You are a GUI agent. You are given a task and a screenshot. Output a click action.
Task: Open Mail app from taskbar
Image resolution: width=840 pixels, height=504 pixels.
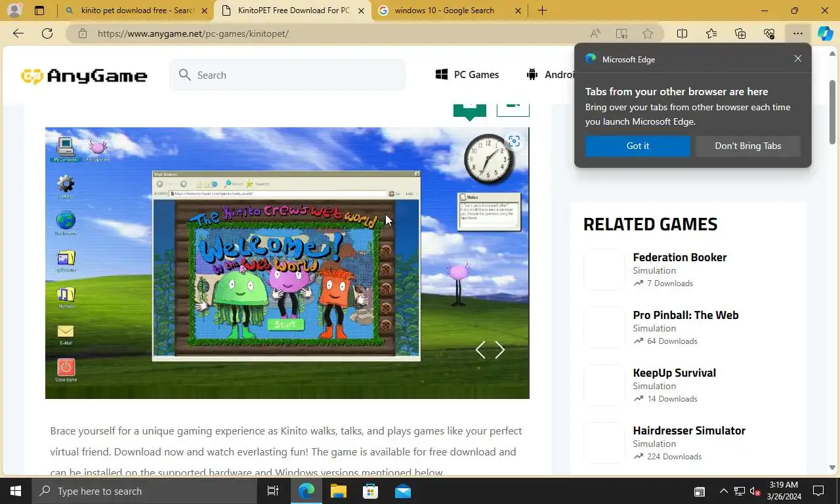pos(403,491)
